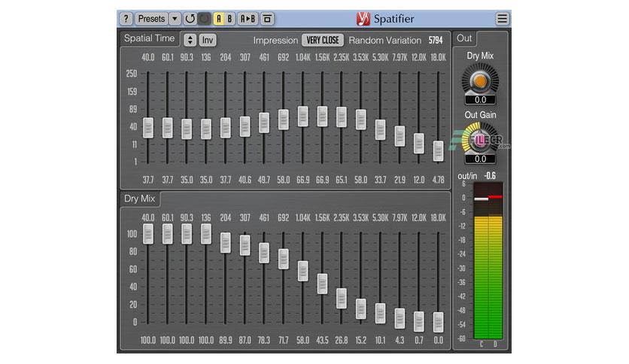
Task: Click the Spatial Time value 49.7
Action: pyautogui.click(x=264, y=180)
